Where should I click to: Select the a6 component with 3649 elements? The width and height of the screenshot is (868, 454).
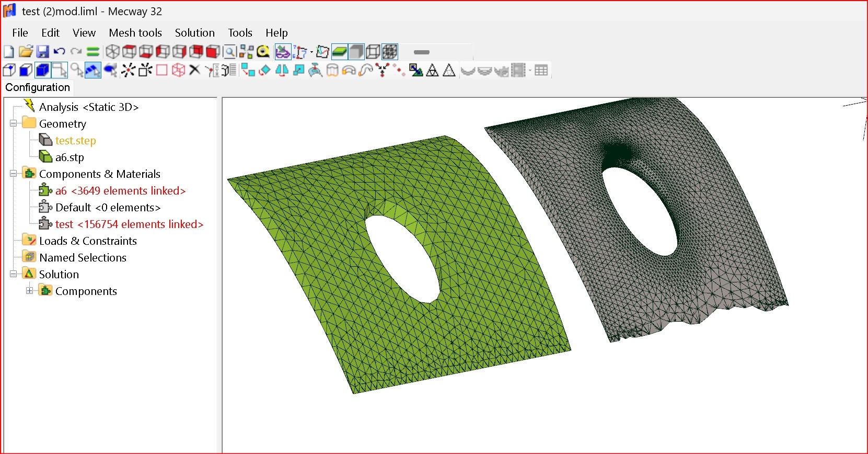(x=120, y=191)
